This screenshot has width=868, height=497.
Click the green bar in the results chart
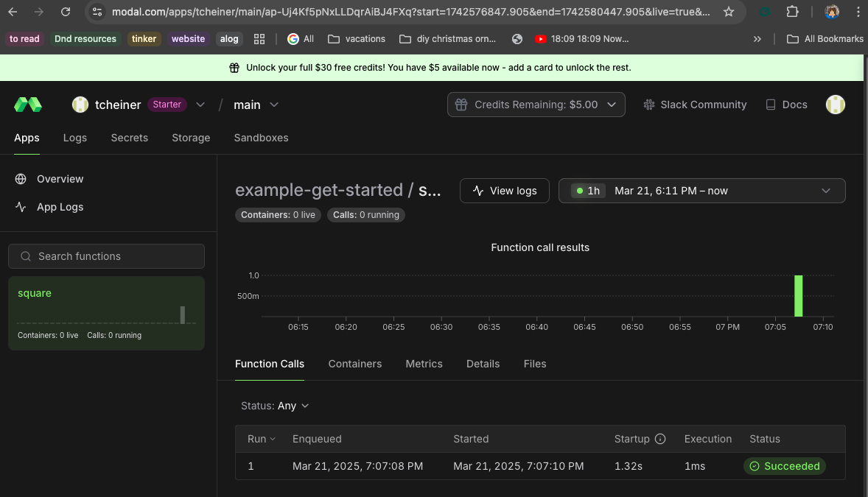(x=798, y=296)
